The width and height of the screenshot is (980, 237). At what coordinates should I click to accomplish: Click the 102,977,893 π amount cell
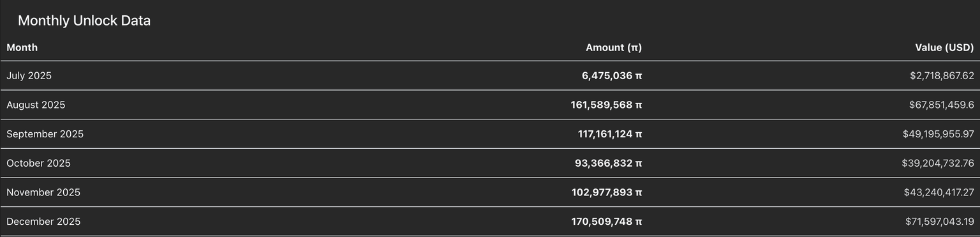[607, 192]
